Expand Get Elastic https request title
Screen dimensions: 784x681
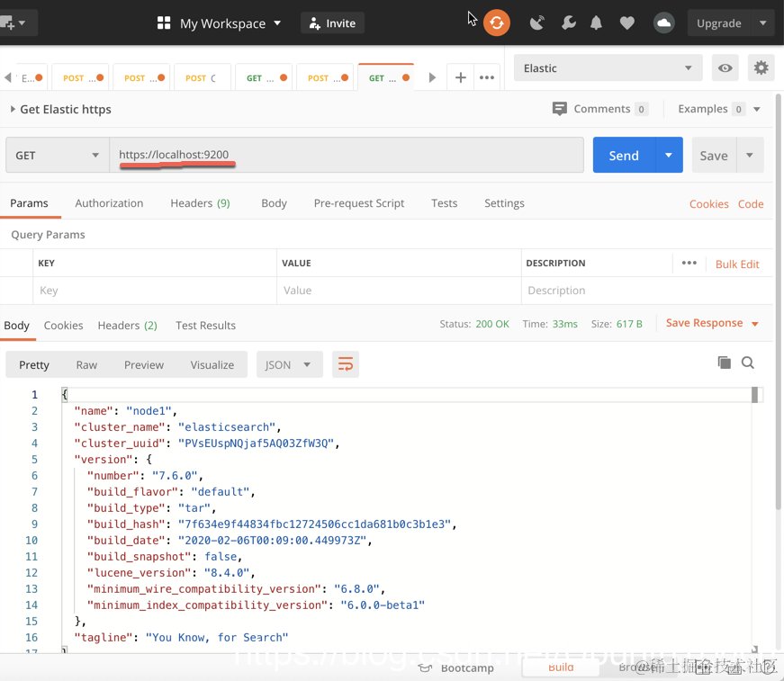pos(13,109)
